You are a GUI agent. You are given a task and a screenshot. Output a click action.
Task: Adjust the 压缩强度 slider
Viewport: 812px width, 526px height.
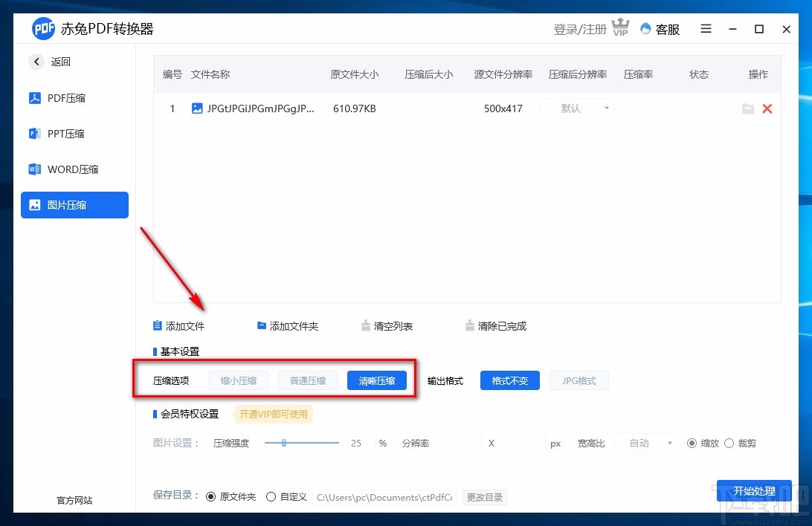click(285, 443)
